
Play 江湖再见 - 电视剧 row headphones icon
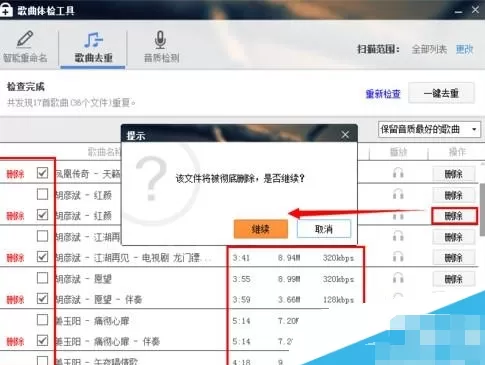click(x=398, y=257)
